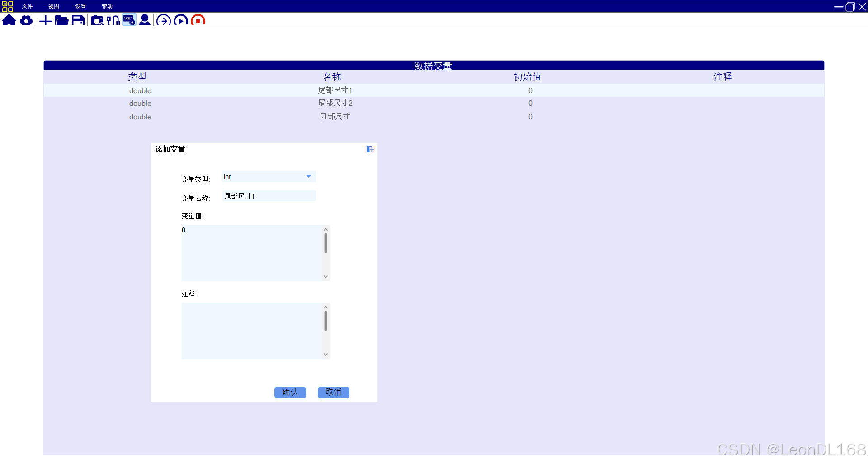Click down arrow of 变量值 scrollbar
The height and width of the screenshot is (464, 868).
click(x=325, y=277)
